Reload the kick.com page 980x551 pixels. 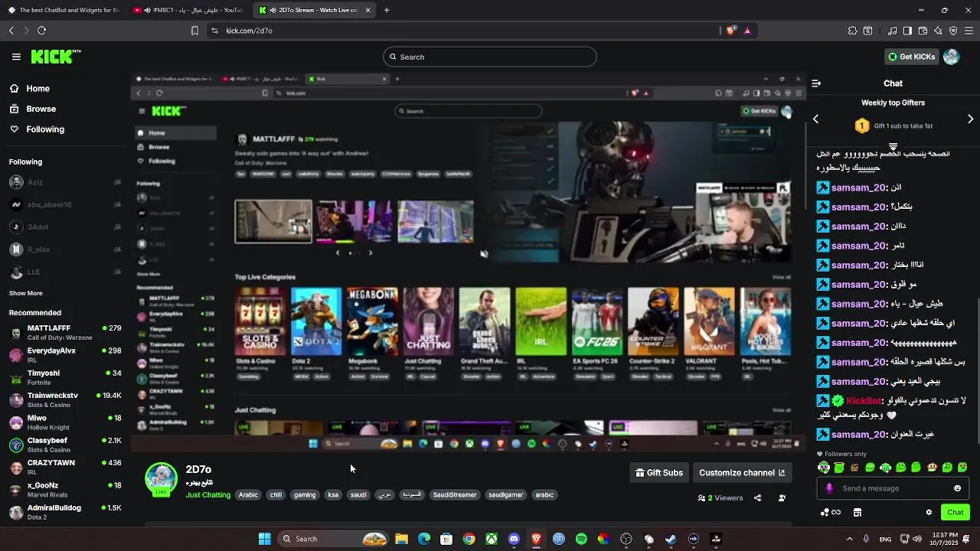coord(41,31)
